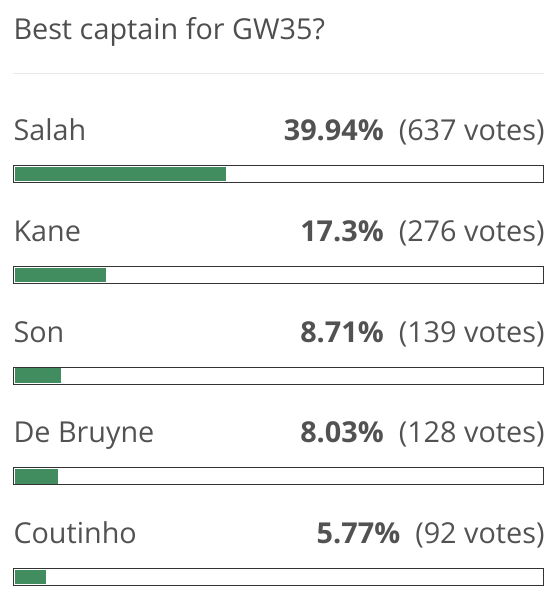Click Salah's 39.94% percentage

click(x=333, y=130)
